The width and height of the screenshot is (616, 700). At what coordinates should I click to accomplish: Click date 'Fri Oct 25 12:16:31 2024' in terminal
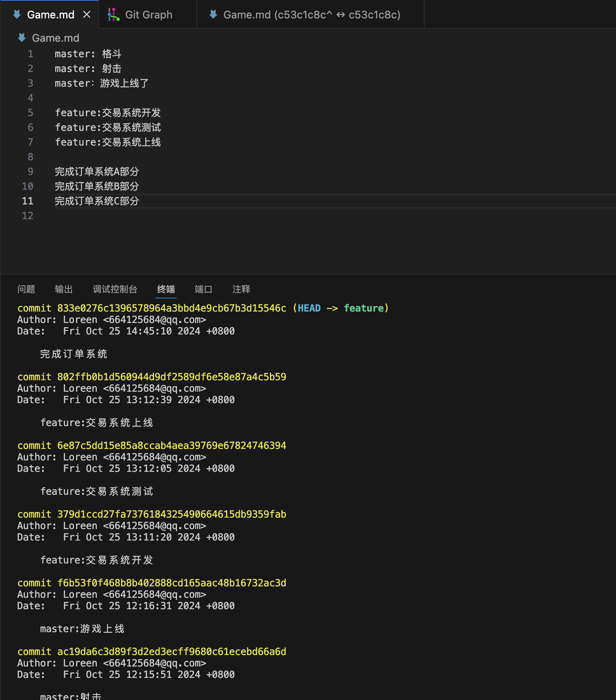[x=132, y=606]
